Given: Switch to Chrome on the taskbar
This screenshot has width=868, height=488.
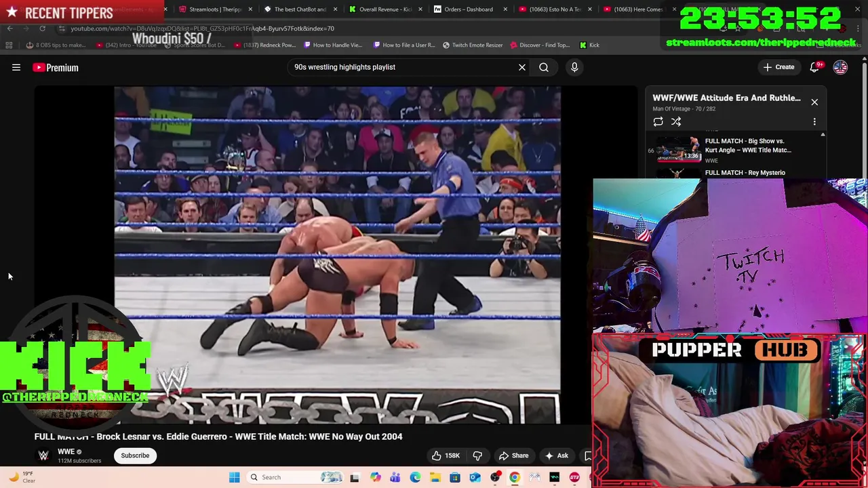Looking at the screenshot, I should (515, 477).
